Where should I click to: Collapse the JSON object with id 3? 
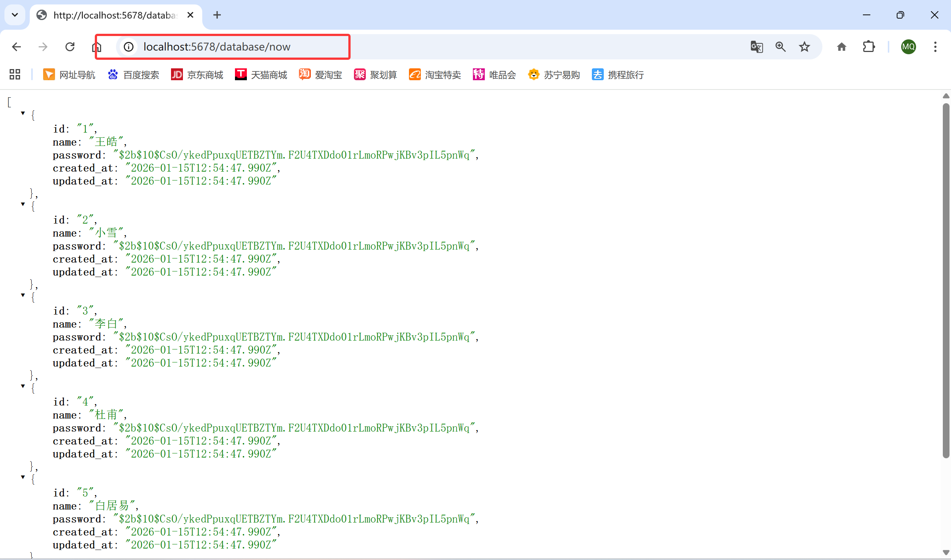[x=23, y=295]
